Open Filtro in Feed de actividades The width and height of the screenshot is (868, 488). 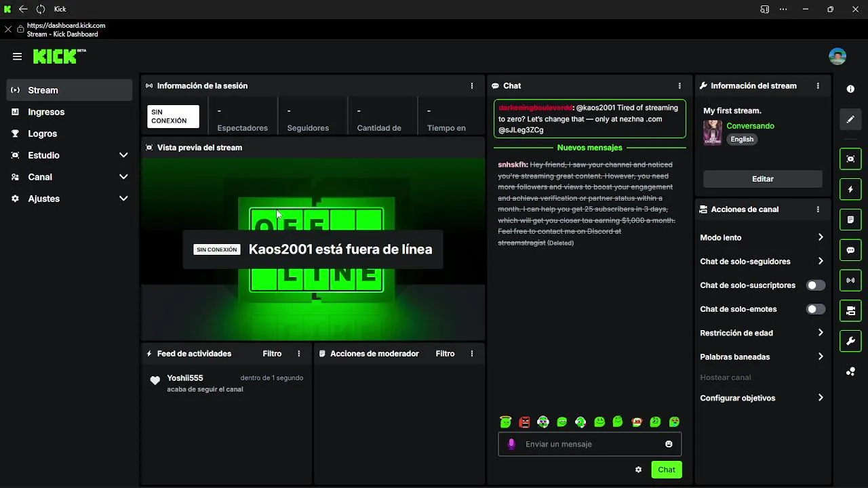[x=272, y=354]
